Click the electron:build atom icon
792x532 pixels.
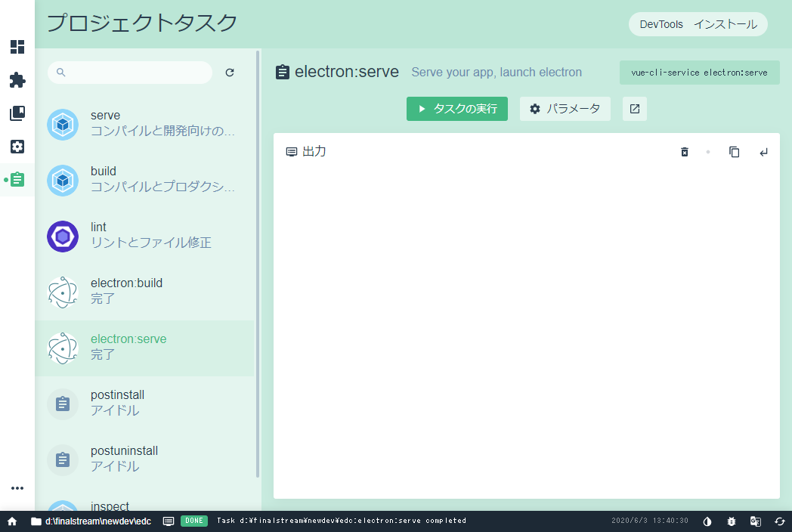tap(63, 292)
